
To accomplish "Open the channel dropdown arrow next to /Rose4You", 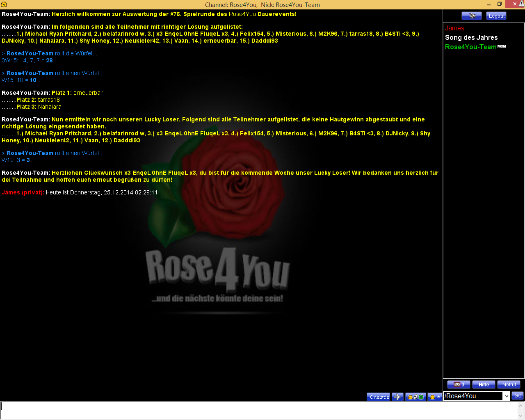I will point(507,396).
